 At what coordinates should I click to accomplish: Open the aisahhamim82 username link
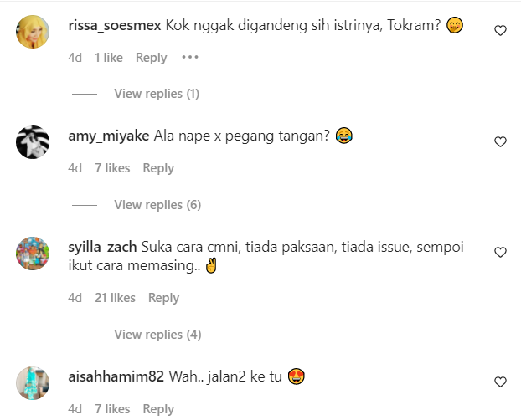coord(116,376)
